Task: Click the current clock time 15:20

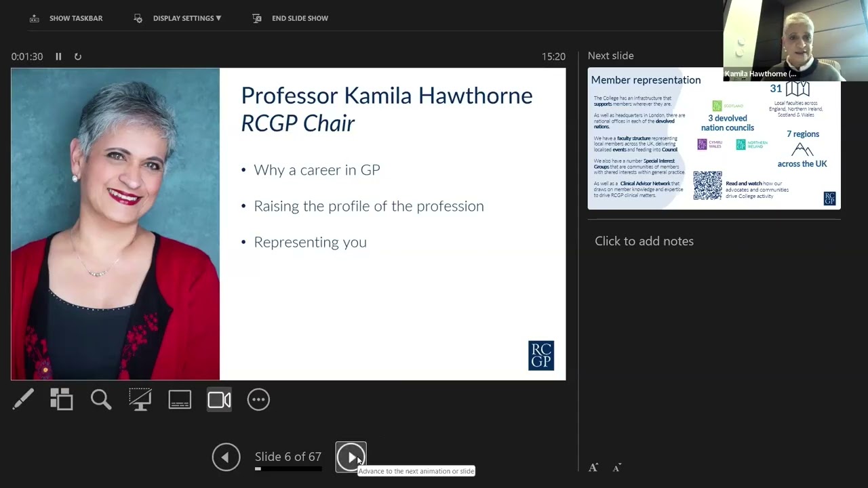Action: (x=553, y=57)
